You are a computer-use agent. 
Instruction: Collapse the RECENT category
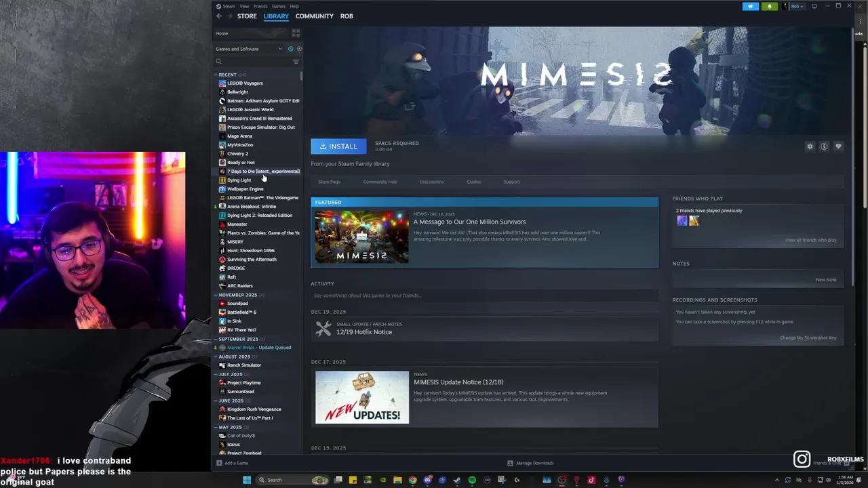(x=216, y=75)
